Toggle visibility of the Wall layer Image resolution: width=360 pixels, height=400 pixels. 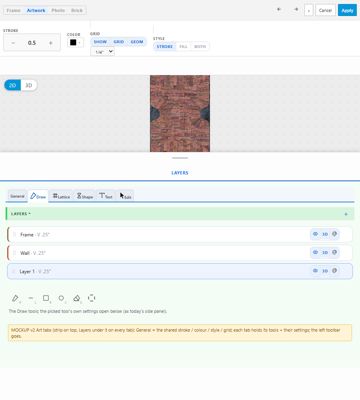click(315, 252)
